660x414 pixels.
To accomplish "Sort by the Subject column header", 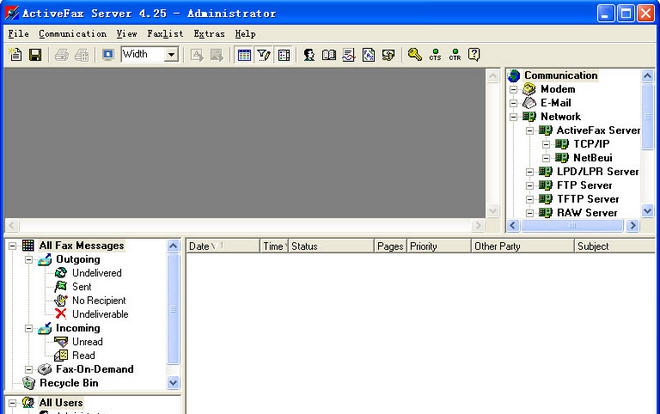I will click(615, 246).
